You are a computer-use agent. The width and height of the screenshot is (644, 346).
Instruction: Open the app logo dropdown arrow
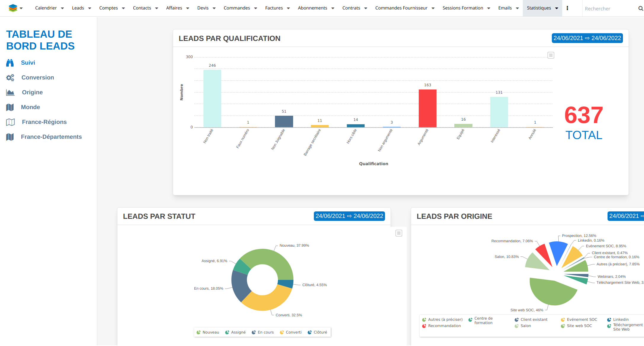tap(21, 8)
